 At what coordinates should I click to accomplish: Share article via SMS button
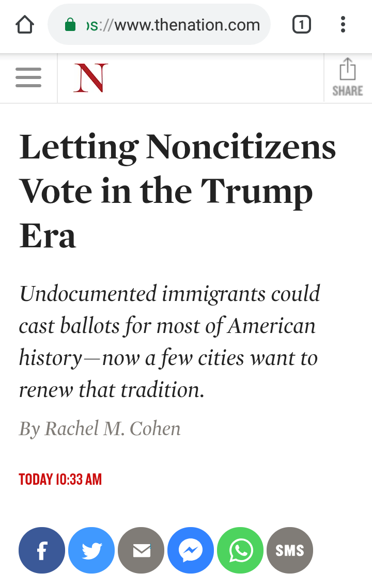(x=290, y=550)
